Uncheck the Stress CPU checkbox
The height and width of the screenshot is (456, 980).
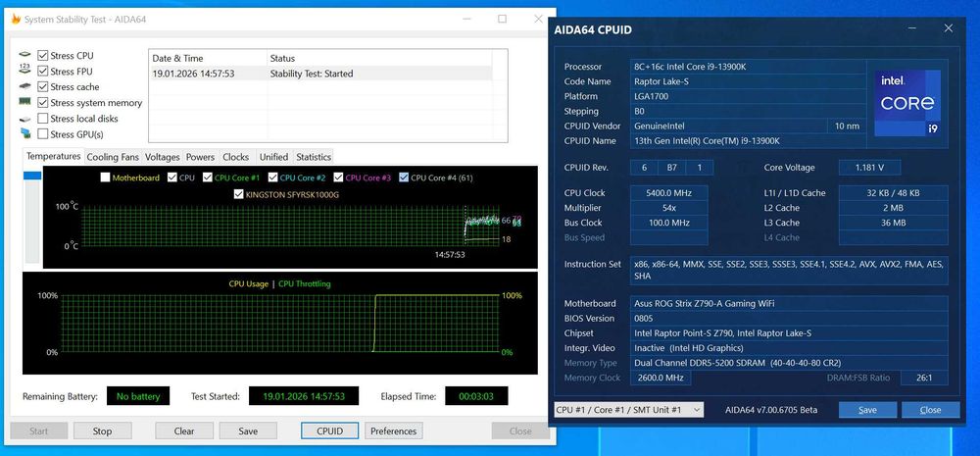tap(42, 56)
